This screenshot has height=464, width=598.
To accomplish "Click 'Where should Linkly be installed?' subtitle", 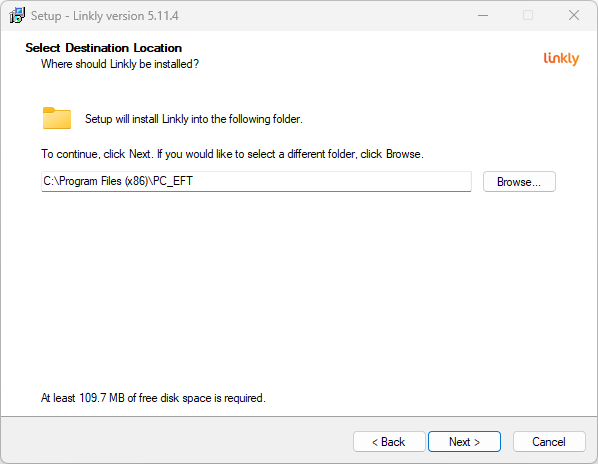I will (120, 64).
